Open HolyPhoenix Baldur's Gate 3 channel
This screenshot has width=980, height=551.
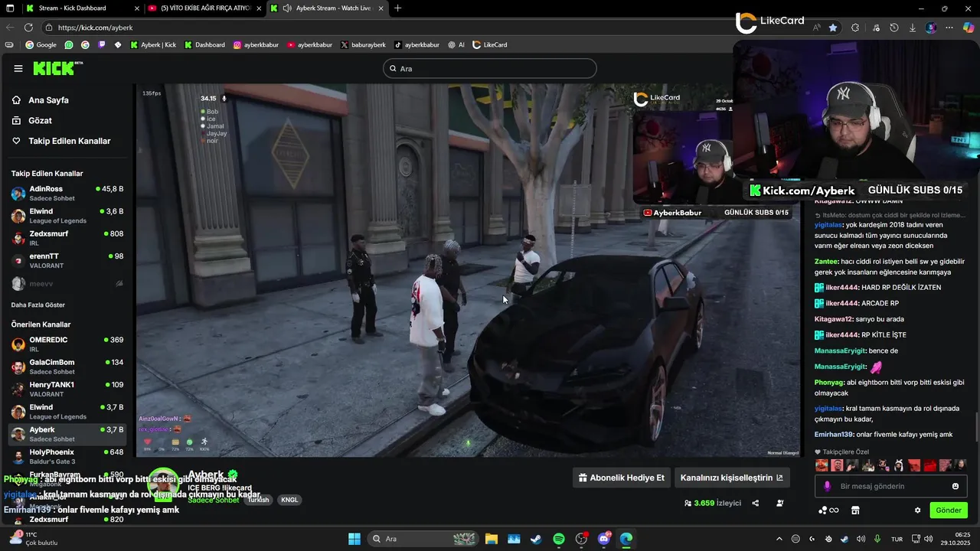67,456
